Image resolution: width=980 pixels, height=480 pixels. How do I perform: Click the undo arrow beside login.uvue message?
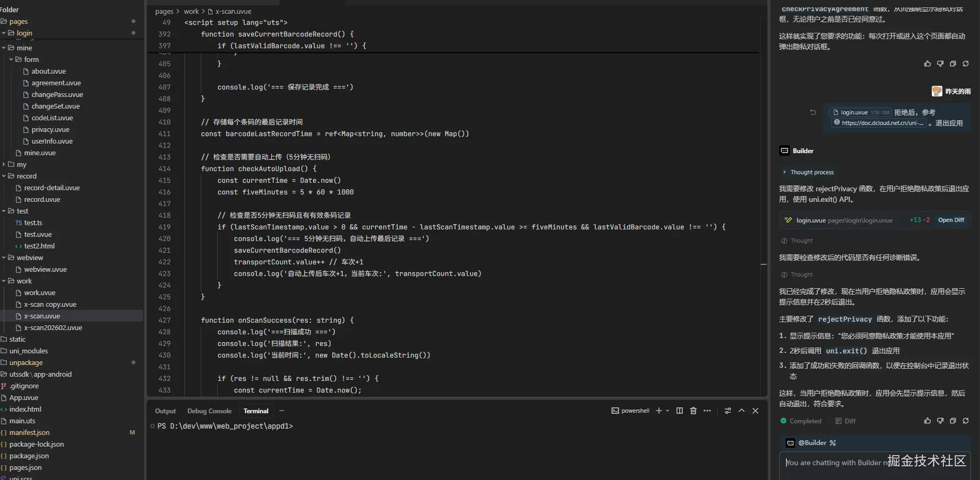813,112
